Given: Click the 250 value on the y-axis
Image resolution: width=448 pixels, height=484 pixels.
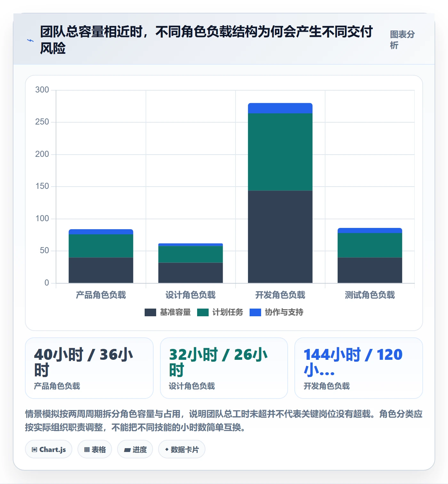Looking at the screenshot, I should (x=42, y=122).
